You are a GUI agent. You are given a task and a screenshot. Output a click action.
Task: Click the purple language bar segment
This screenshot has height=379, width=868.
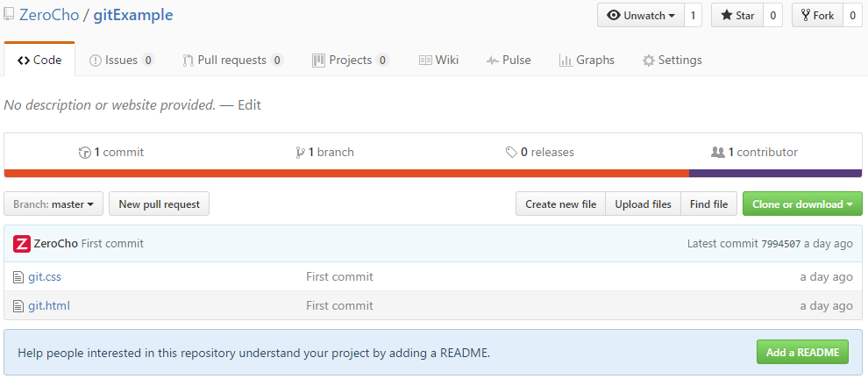point(776,174)
